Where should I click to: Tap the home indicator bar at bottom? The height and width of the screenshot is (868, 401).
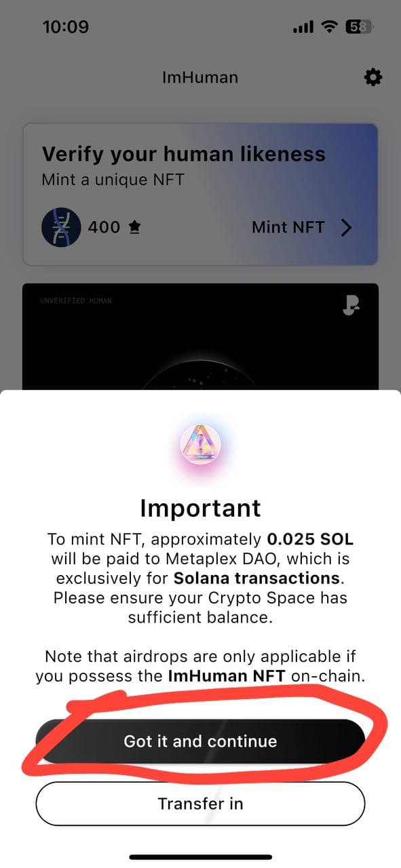click(200, 857)
